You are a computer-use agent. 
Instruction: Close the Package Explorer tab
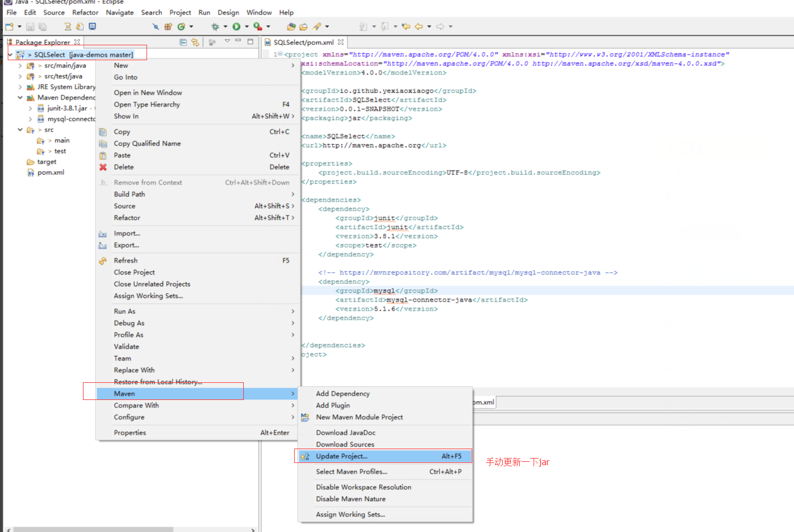tap(77, 42)
